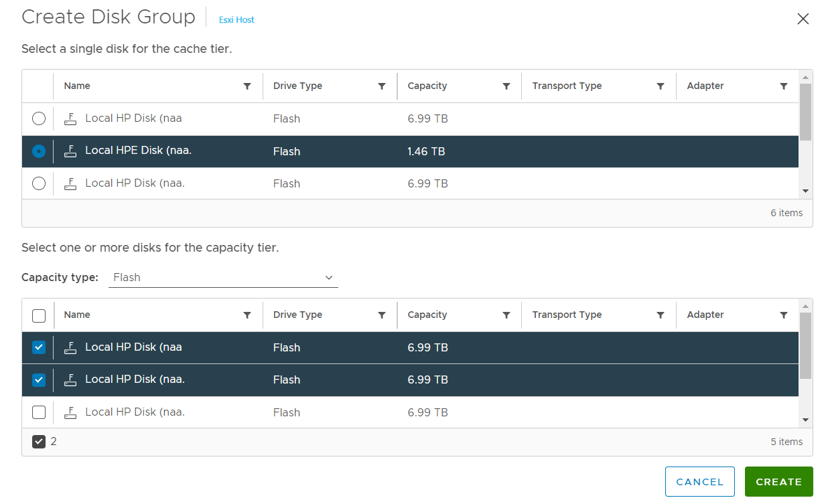Screen dimensions: 826x504
Task: Click the 'Local HPE Disk (naa.' name
Action: click(139, 151)
